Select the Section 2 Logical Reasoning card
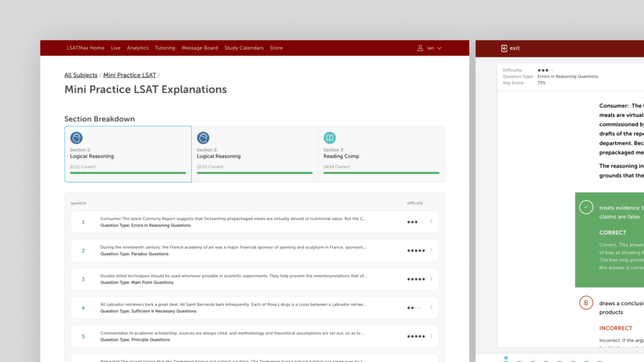 pos(255,154)
